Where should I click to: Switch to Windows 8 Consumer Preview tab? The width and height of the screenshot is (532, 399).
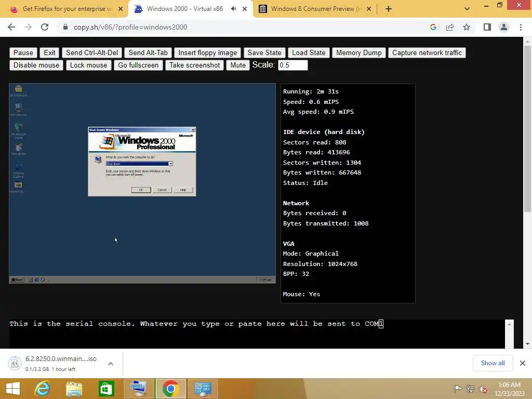click(315, 9)
